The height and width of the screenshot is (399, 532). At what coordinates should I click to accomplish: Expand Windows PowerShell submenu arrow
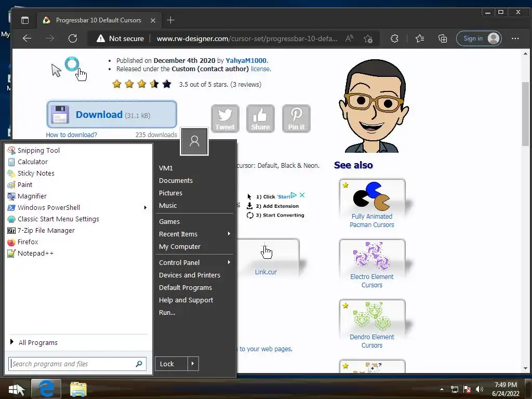[145, 207]
